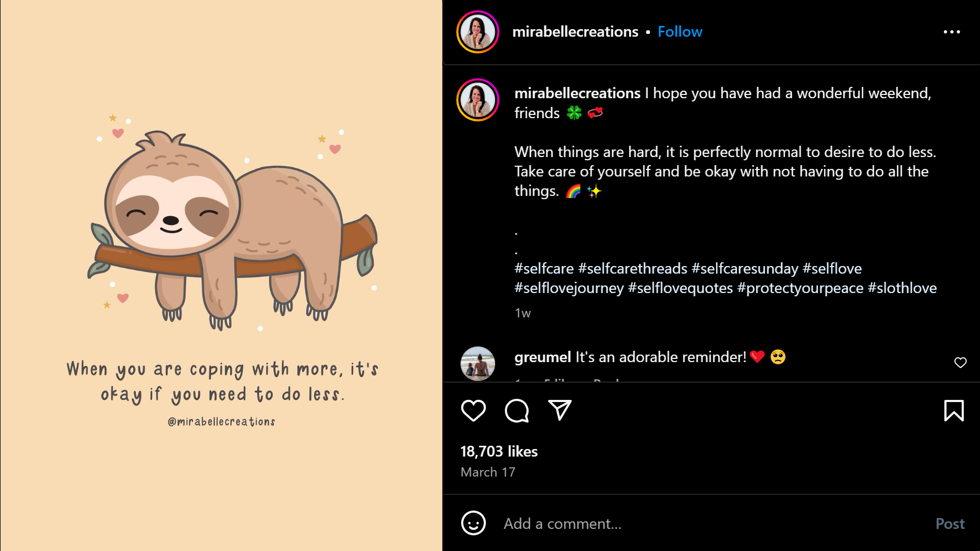The image size is (980, 551).
Task: Open the emoji picker in the comment box
Action: 472,523
